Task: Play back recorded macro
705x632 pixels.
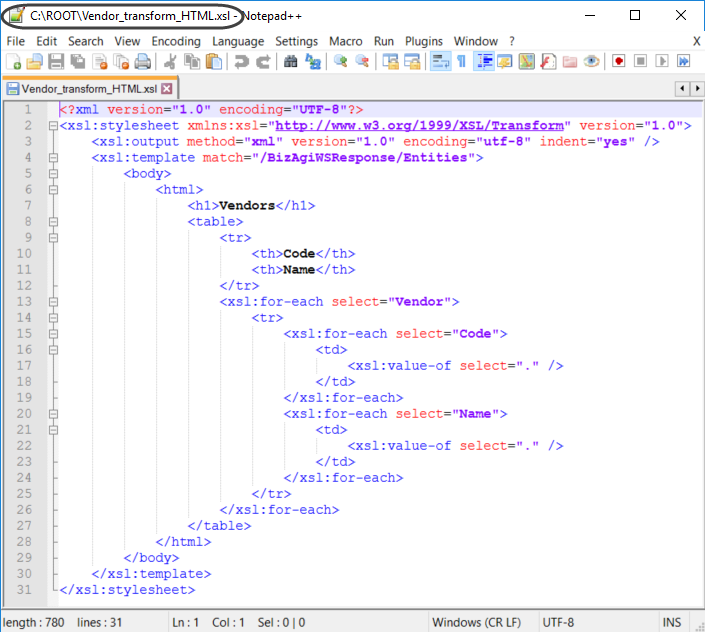Action: 662,62
